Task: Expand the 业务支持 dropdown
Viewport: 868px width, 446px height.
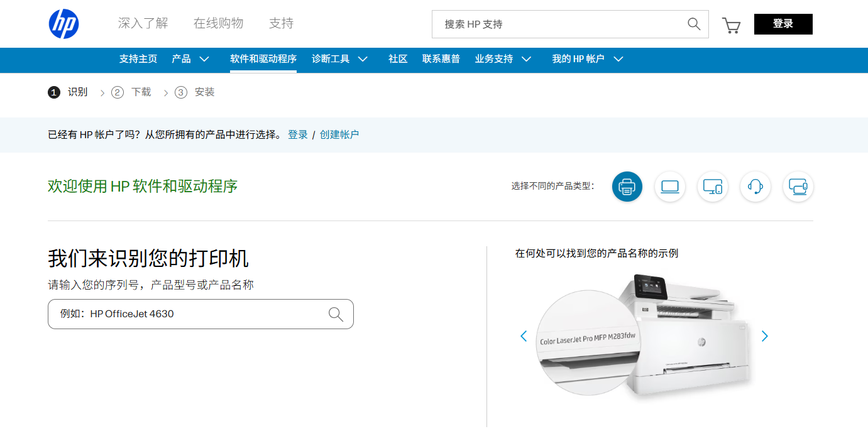Action: point(527,59)
